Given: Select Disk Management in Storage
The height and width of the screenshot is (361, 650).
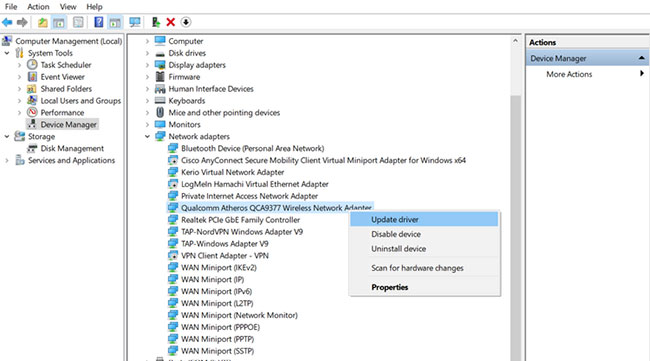Looking at the screenshot, I should coord(72,148).
